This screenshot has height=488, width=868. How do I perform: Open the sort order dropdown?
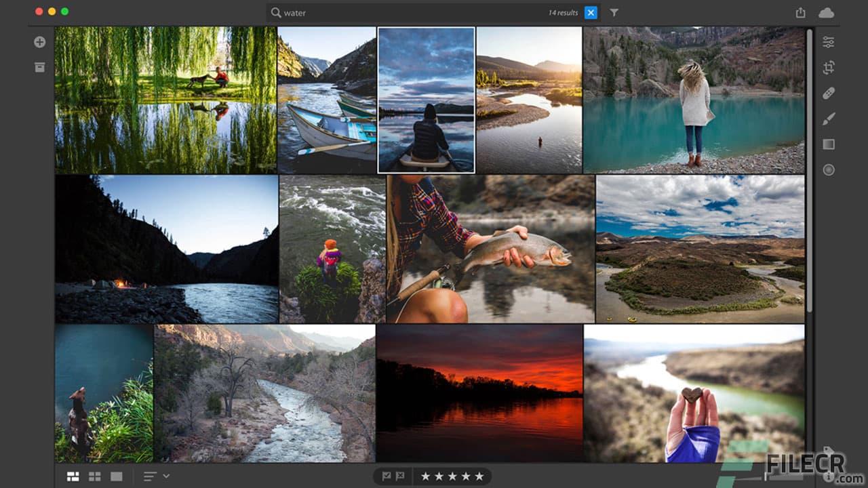coord(149,476)
